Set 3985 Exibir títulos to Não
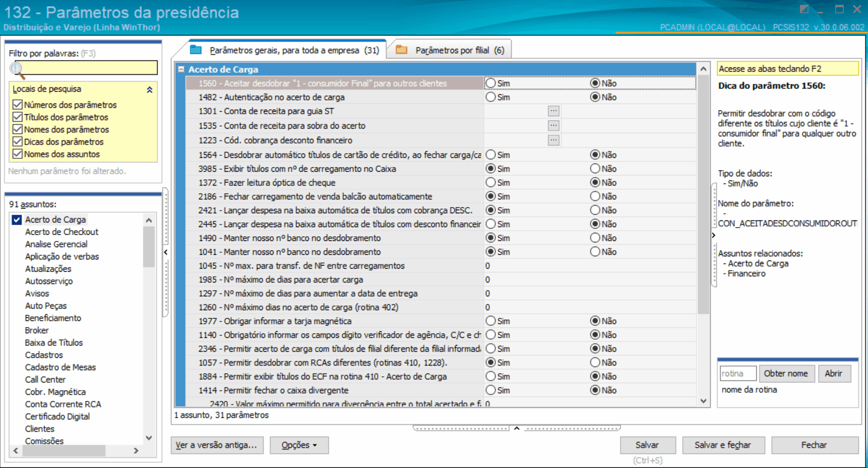 595,169
